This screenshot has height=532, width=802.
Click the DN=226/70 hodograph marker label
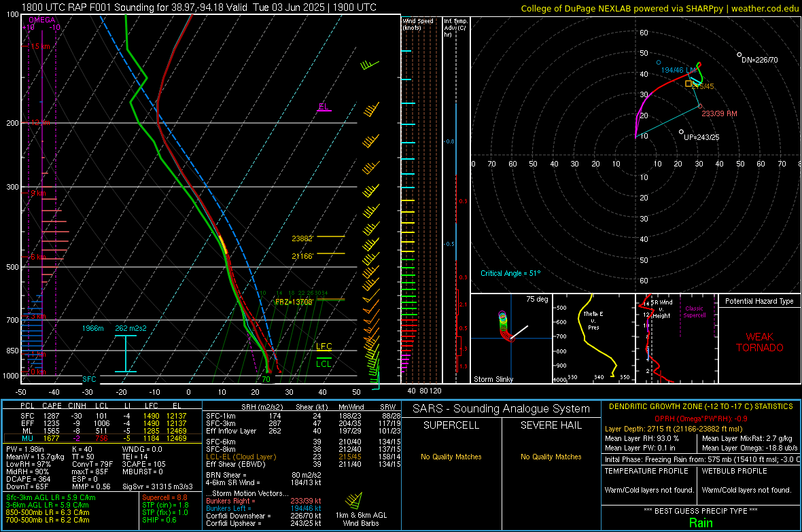(x=760, y=60)
